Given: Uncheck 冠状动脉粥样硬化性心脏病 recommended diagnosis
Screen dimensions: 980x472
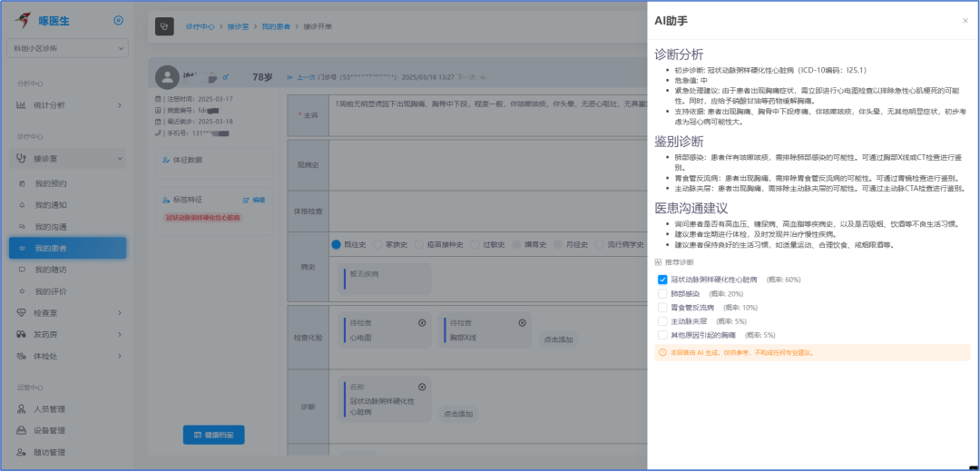Looking at the screenshot, I should click(x=662, y=280).
